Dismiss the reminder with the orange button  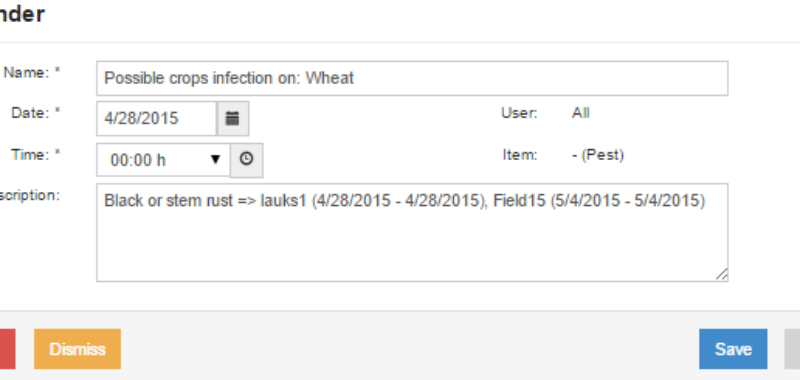click(78, 349)
